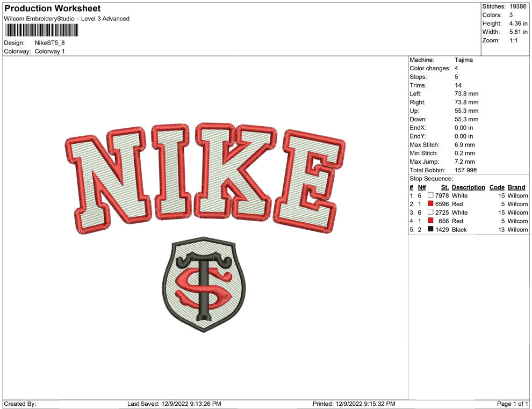Screen dimensions: 532x409
Task: Click stitch count '2725' in stop 3
Action: pyautogui.click(x=442, y=213)
